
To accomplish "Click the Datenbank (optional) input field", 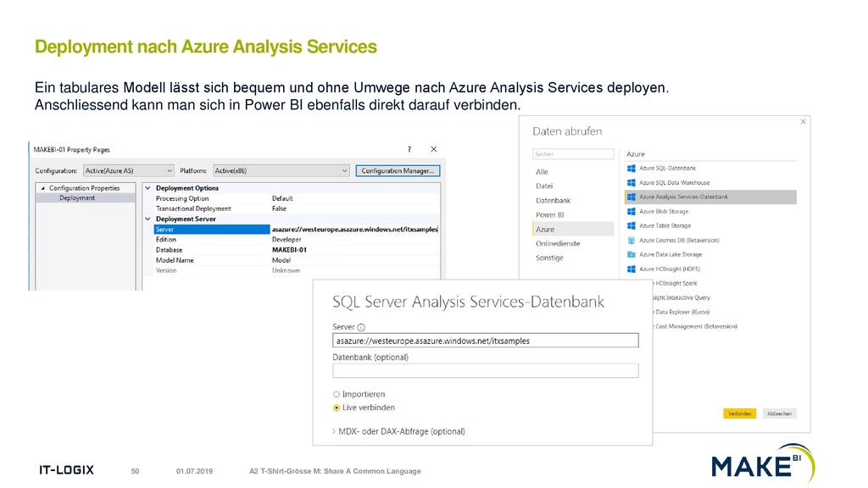I will (486, 371).
